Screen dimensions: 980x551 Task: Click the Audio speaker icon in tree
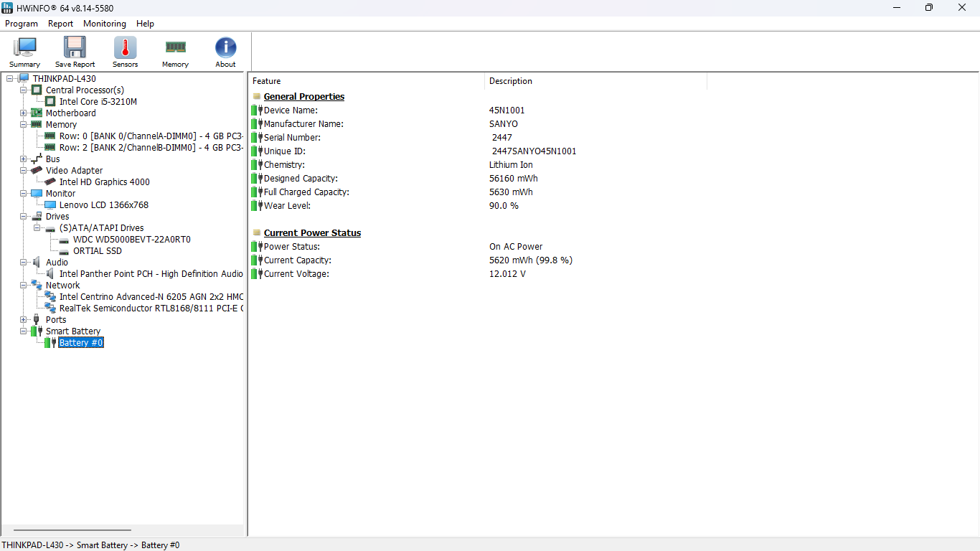click(37, 262)
